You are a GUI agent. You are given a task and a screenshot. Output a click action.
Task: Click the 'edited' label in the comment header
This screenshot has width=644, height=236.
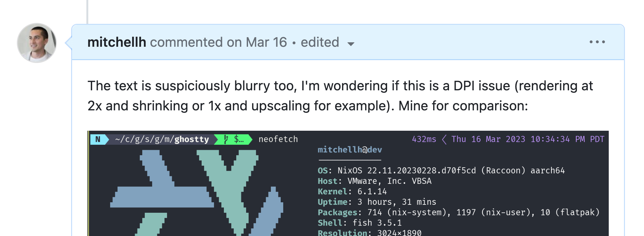pos(320,42)
